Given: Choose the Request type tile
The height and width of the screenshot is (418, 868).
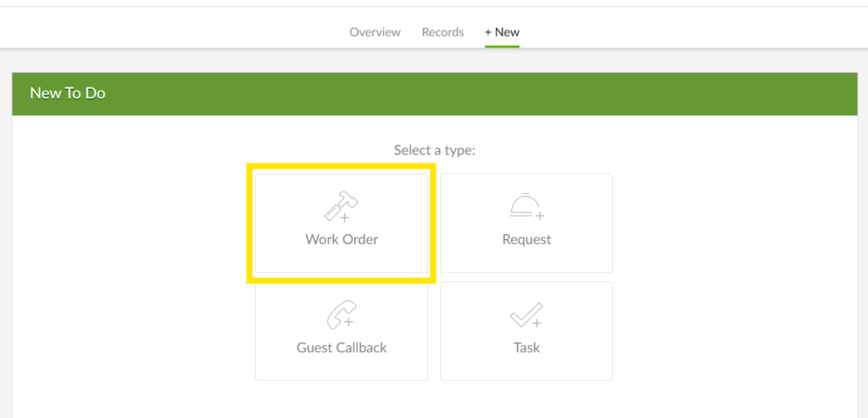Looking at the screenshot, I should 526,223.
